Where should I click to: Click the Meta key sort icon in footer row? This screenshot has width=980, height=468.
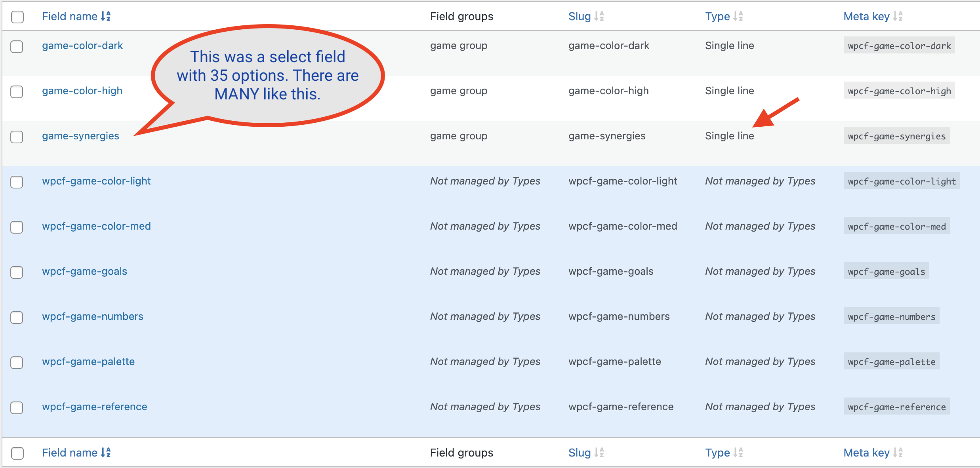(898, 452)
